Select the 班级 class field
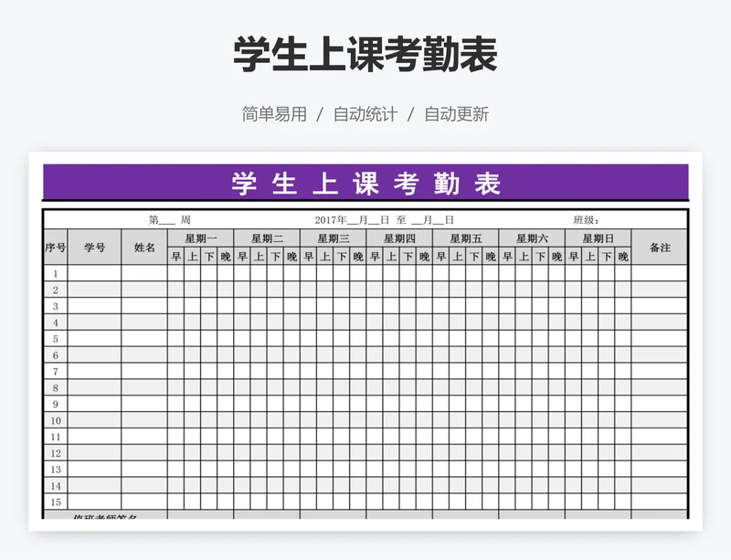 pyautogui.click(x=586, y=220)
